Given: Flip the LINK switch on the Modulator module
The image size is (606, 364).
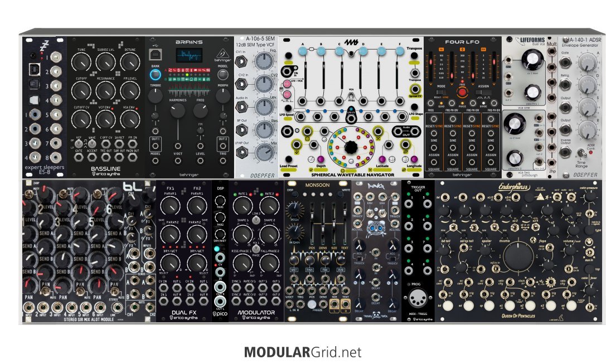Looking at the screenshot, I should 256,220.
